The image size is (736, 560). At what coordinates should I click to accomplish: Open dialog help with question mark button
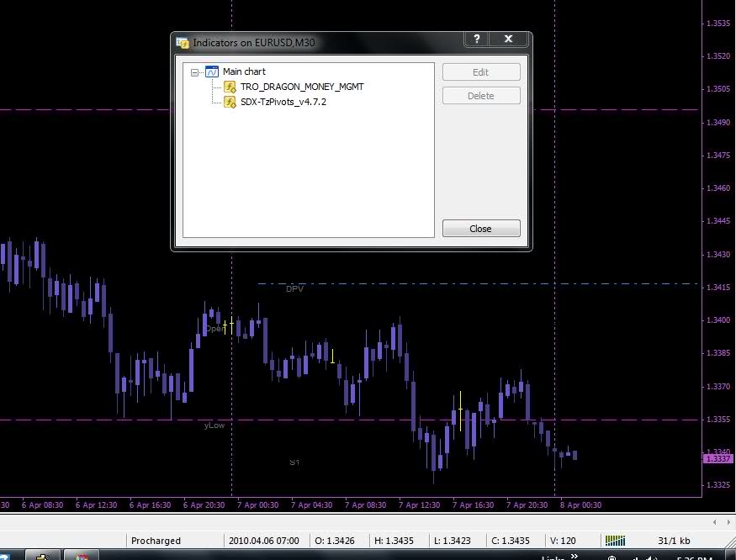pos(476,40)
